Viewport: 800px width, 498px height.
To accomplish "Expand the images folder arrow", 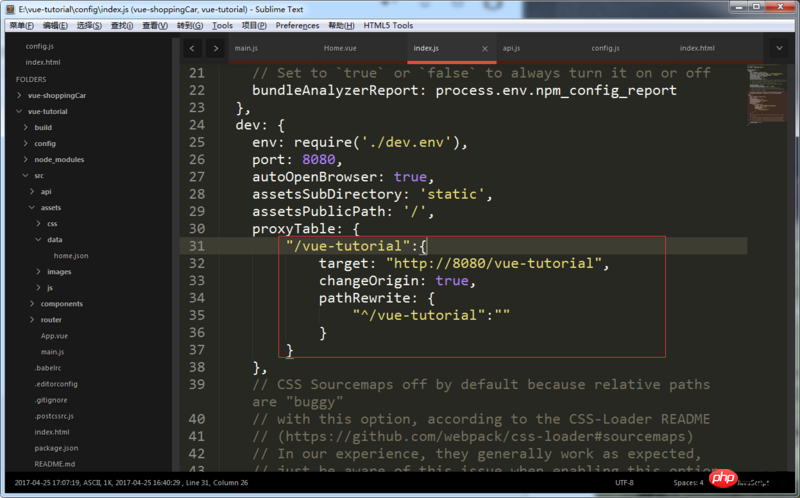I will click(38, 271).
